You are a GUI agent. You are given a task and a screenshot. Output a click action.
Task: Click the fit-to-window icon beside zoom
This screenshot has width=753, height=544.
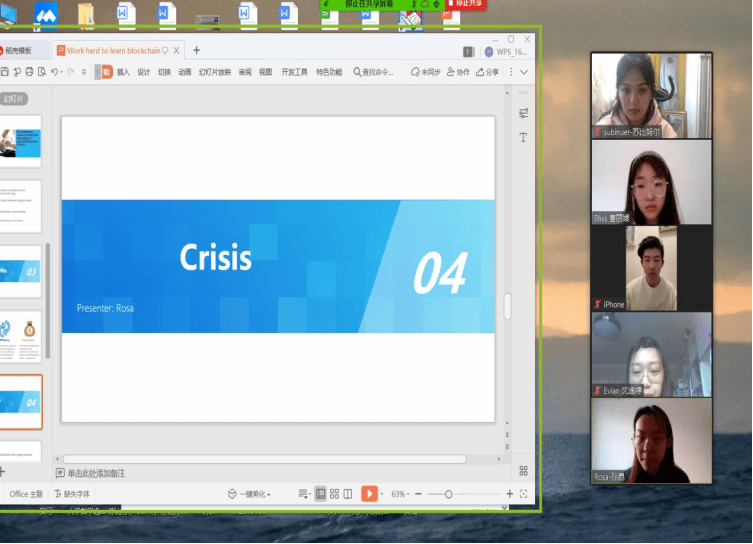pyautogui.click(x=524, y=494)
